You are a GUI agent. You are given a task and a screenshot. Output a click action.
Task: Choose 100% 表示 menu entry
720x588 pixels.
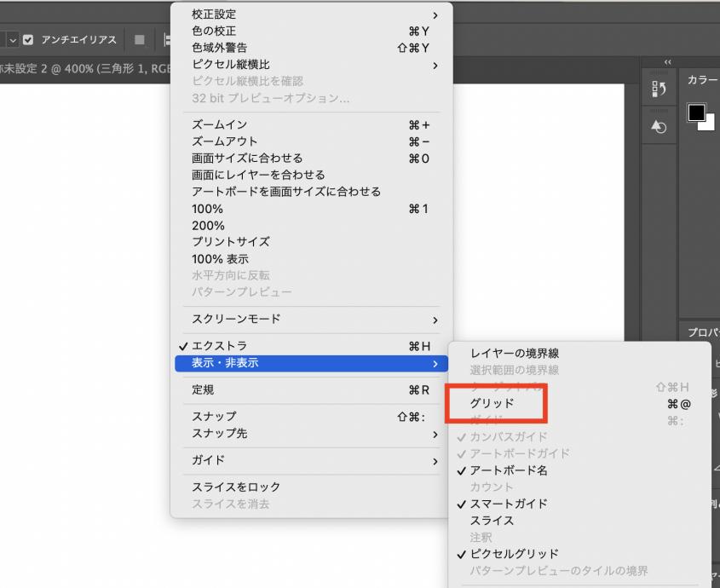(311, 259)
